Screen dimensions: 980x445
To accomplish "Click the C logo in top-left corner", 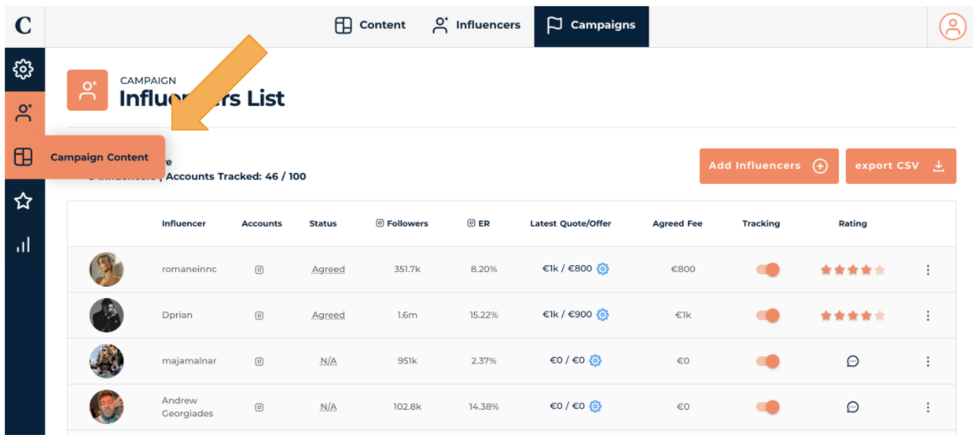I will click(x=23, y=25).
